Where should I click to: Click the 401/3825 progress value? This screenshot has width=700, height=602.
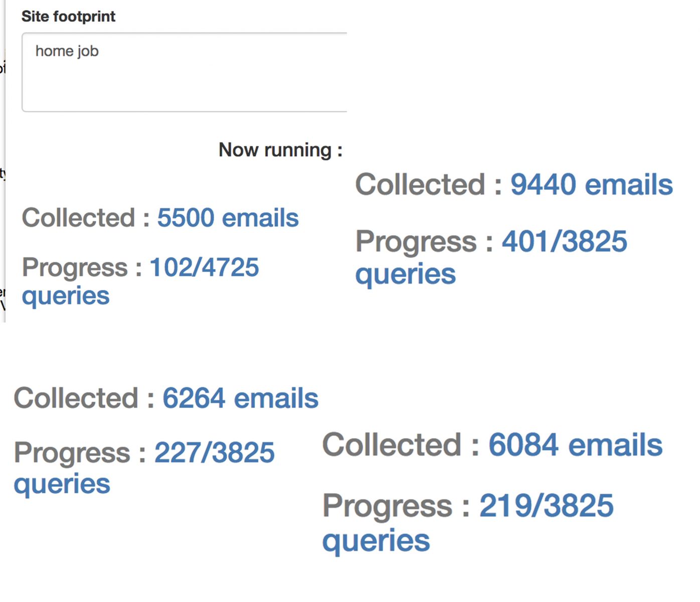[565, 241]
